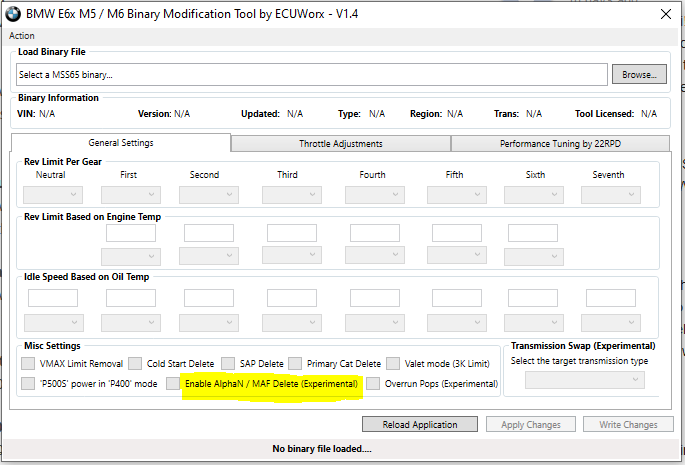Toggle the VMAX Limit Removal checkbox

(x=28, y=363)
